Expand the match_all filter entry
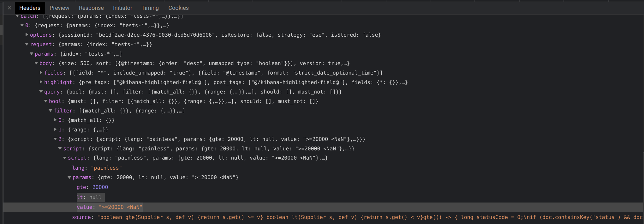 tap(55, 120)
